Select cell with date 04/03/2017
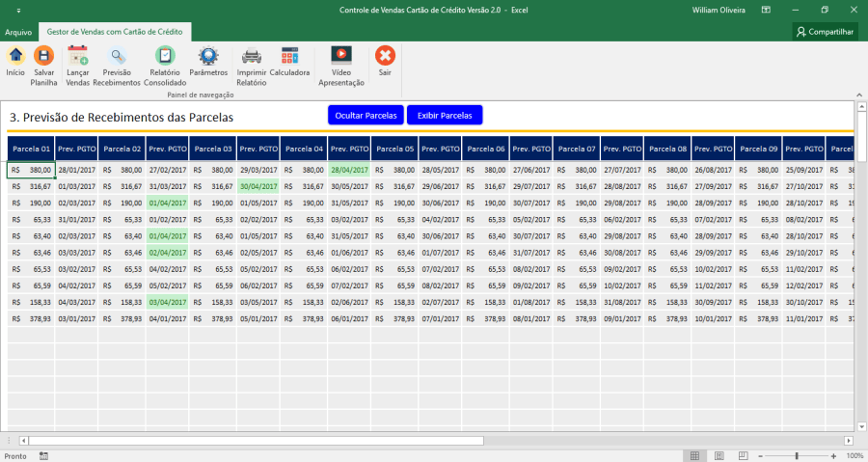The height and width of the screenshot is (462, 868). [76, 303]
